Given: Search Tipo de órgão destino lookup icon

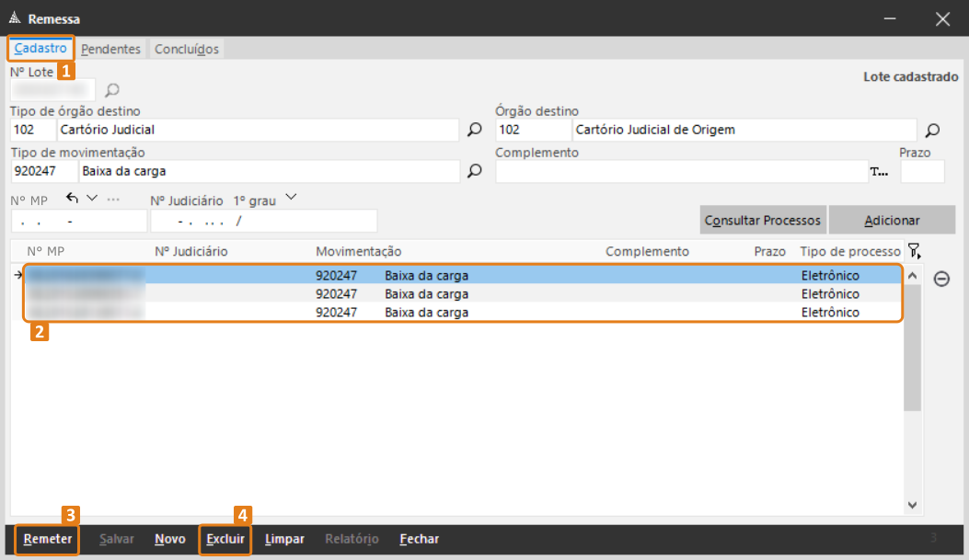Looking at the screenshot, I should (x=475, y=131).
